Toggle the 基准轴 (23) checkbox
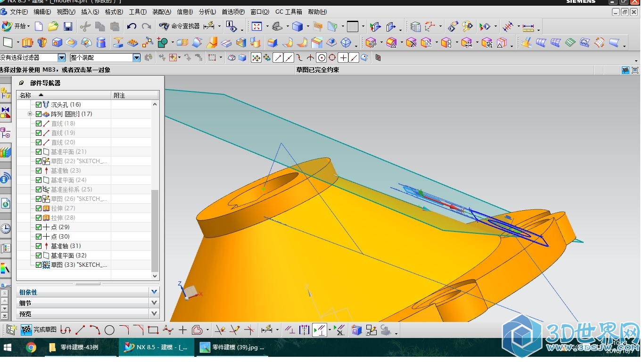Screen dimensions: 644x362 pos(39,171)
